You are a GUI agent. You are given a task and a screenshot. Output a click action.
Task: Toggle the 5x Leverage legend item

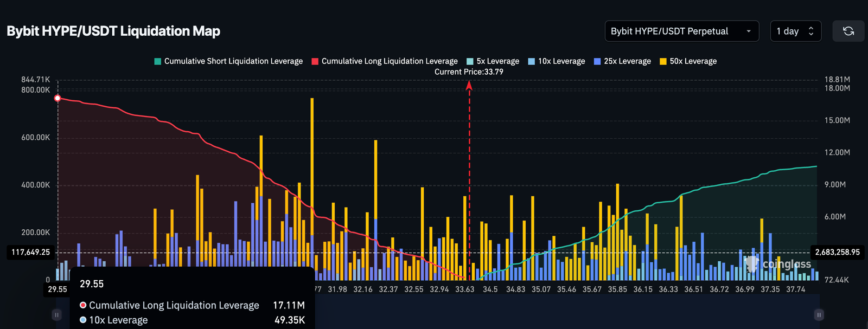pyautogui.click(x=493, y=61)
